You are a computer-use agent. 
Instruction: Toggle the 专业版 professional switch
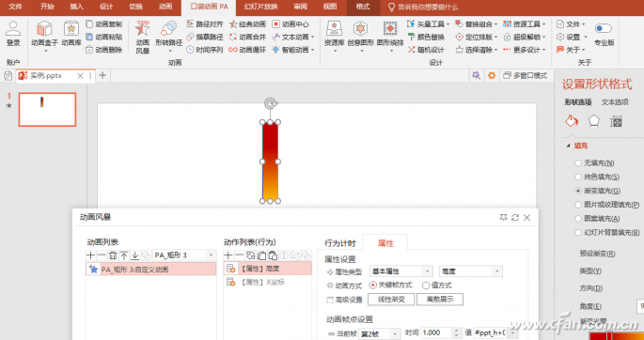(x=603, y=28)
